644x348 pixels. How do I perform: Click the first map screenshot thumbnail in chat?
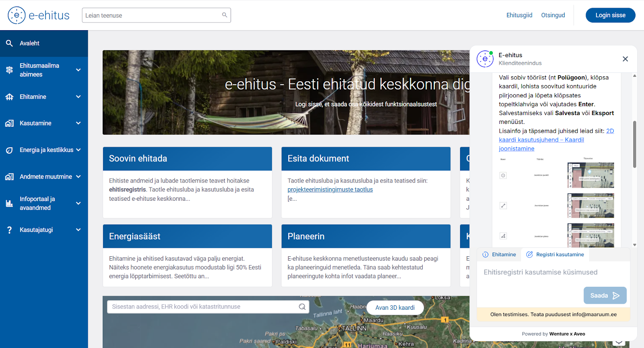(590, 175)
